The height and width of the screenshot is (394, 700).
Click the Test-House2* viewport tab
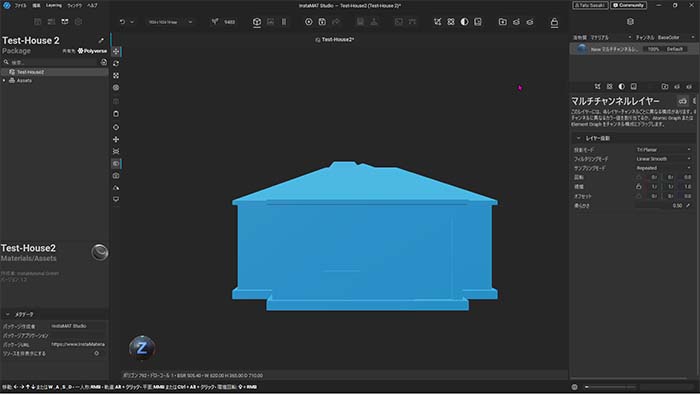tap(335, 40)
